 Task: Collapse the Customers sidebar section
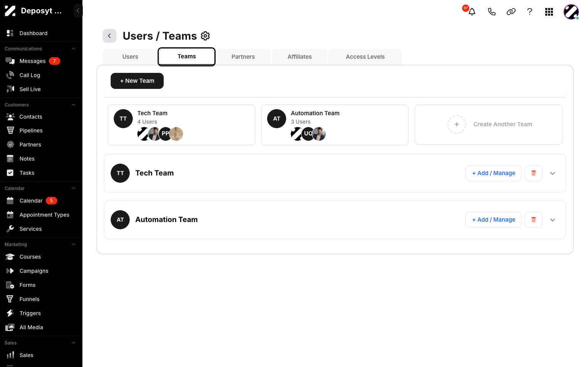(x=74, y=105)
